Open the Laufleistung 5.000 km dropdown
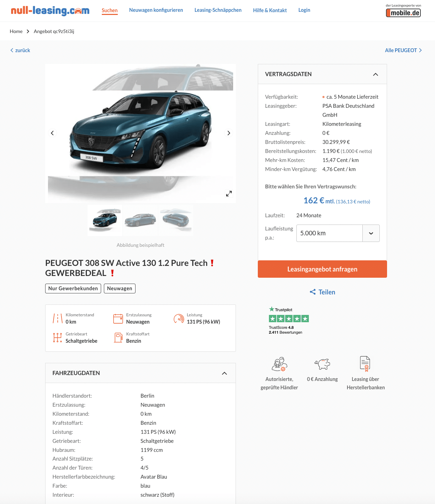Image resolution: width=435 pixels, height=504 pixels. click(338, 233)
